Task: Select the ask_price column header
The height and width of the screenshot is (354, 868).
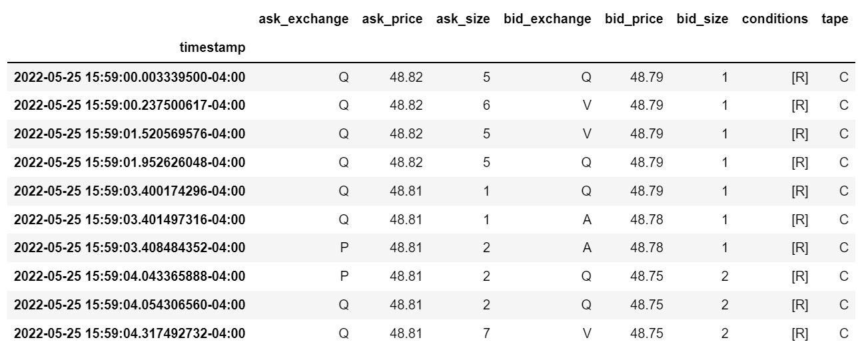Action: click(392, 19)
